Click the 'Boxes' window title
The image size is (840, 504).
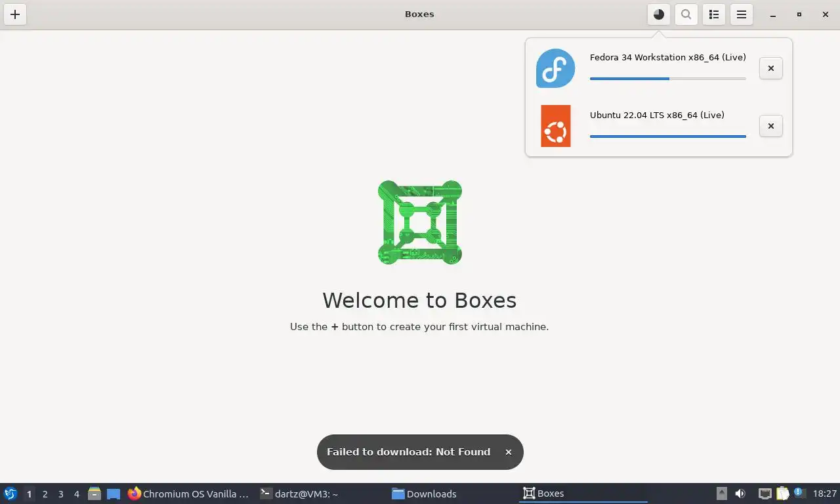click(x=419, y=14)
